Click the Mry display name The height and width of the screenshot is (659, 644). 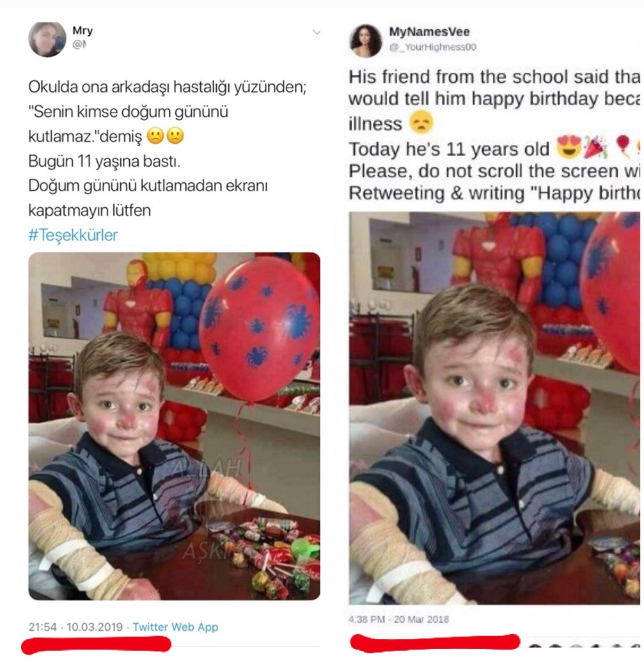point(82,30)
